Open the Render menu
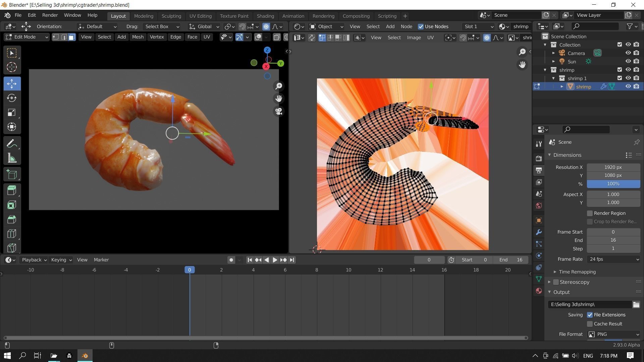 (x=50, y=15)
